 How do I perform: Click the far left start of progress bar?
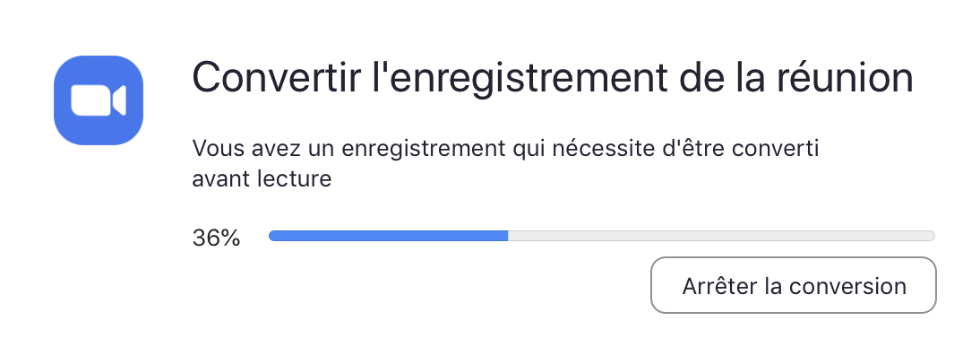point(272,236)
